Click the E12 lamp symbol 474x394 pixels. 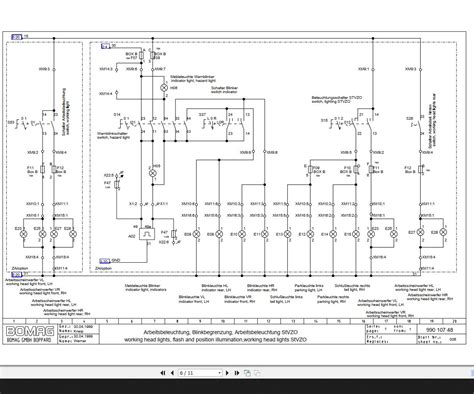point(310,234)
